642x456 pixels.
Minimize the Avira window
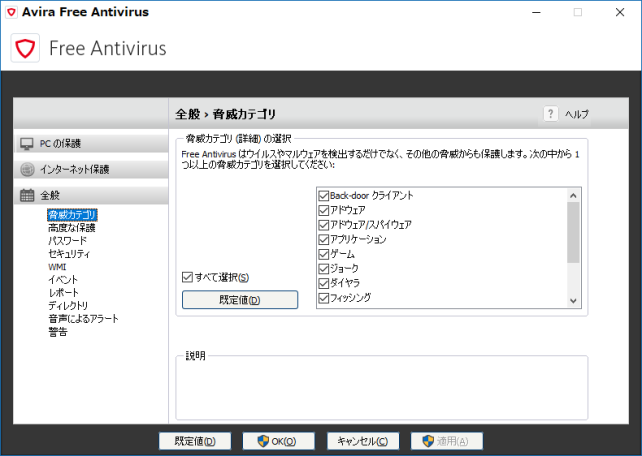(x=536, y=12)
